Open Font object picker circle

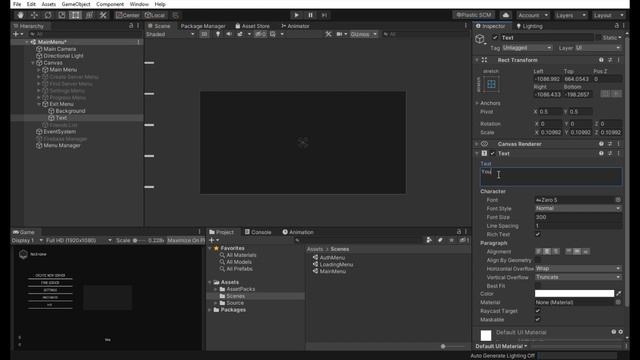(618, 200)
